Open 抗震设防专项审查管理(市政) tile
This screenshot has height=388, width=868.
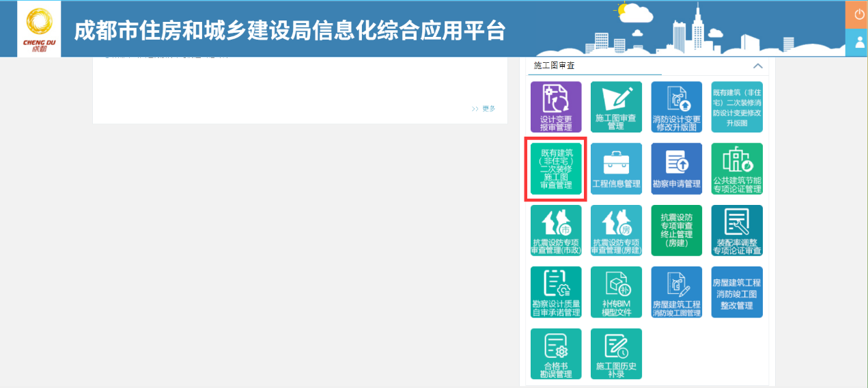556,230
